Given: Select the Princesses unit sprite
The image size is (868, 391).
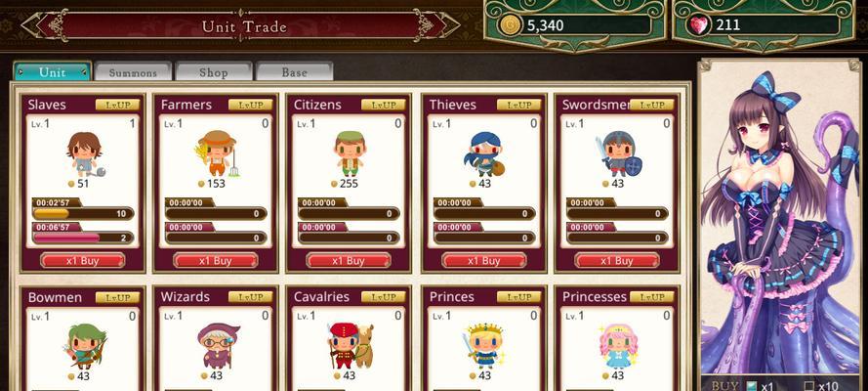Looking at the screenshot, I should tap(618, 346).
